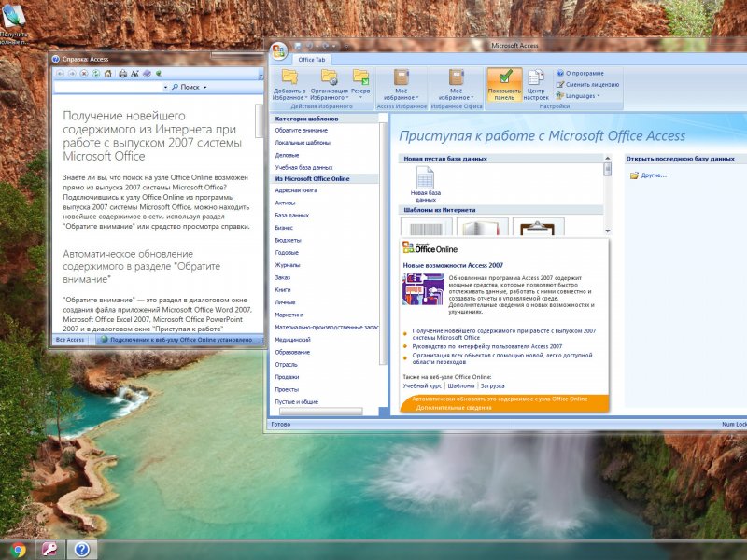
Task: Click Redo in Access Quick Access Toolbar
Action: [326, 46]
